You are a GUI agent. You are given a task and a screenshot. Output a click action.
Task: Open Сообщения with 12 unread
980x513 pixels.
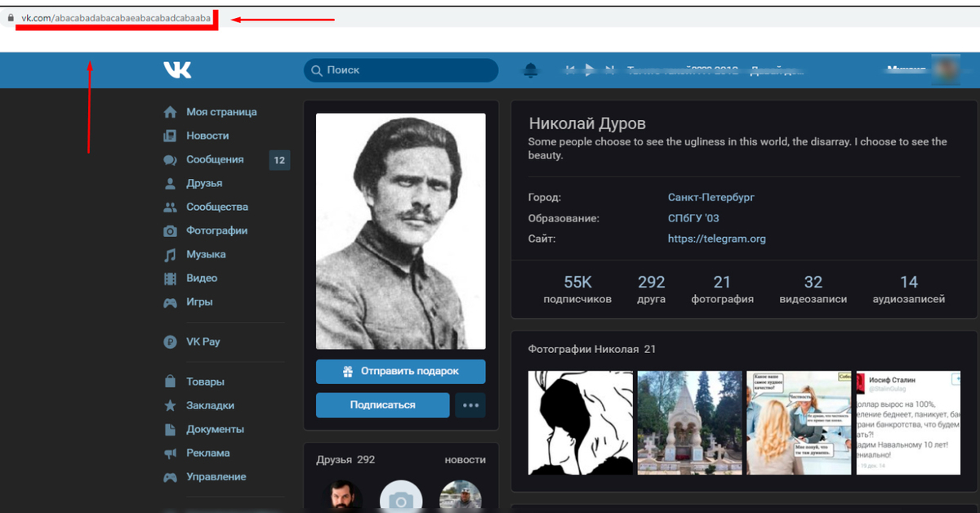(214, 159)
